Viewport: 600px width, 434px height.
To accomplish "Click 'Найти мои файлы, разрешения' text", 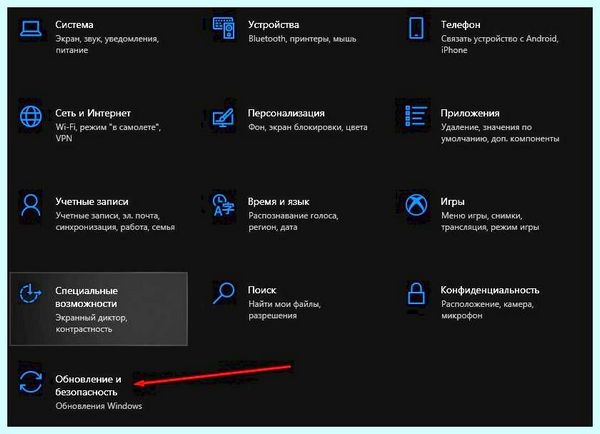I will click(285, 310).
